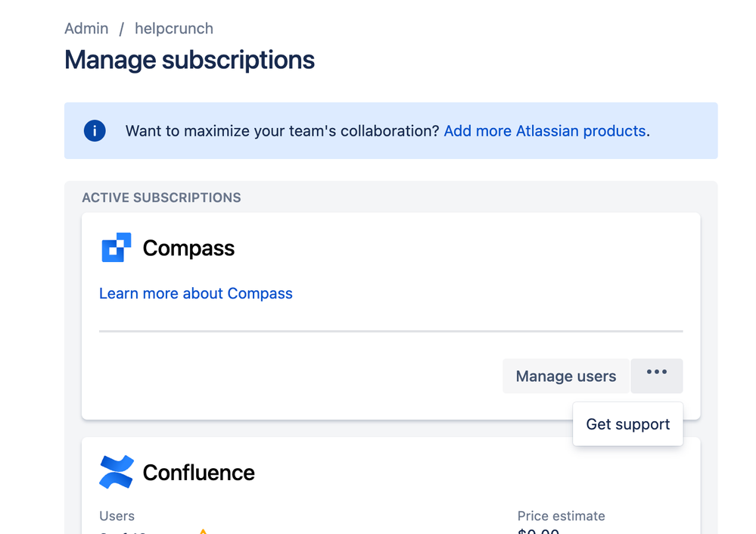Image resolution: width=756 pixels, height=534 pixels.
Task: Open Learn more about Compass link
Action: pos(196,293)
